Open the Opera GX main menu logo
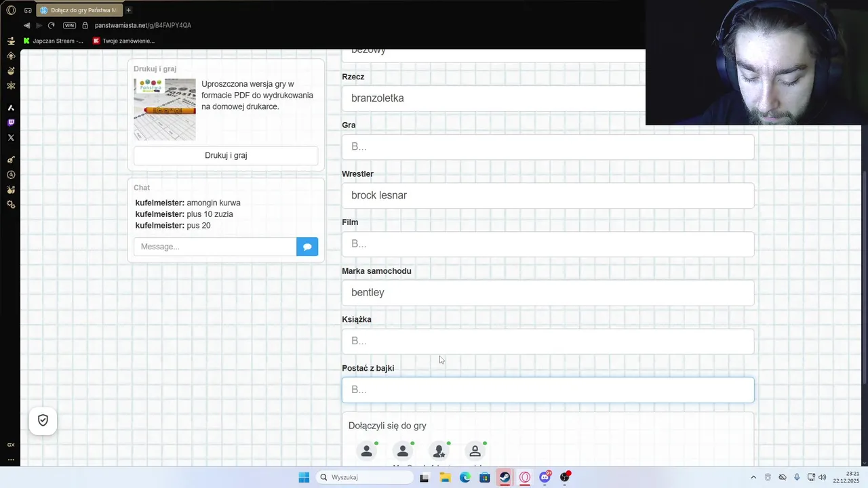Viewport: 868px width, 488px height. point(11,10)
